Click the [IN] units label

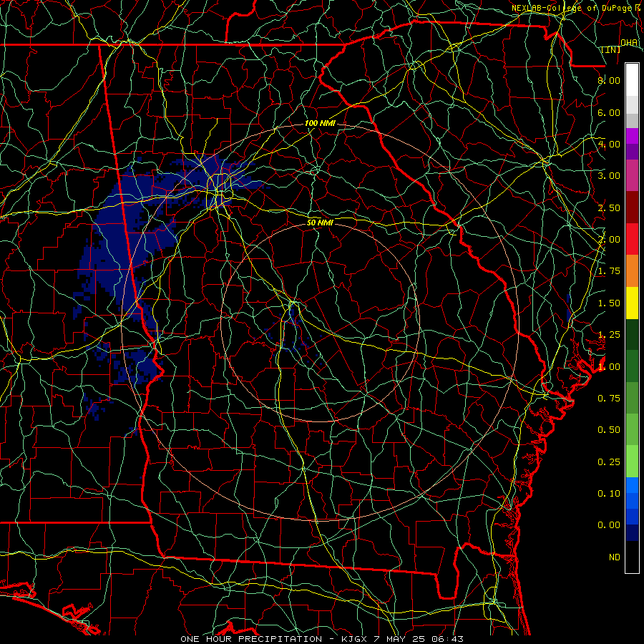pos(611,49)
